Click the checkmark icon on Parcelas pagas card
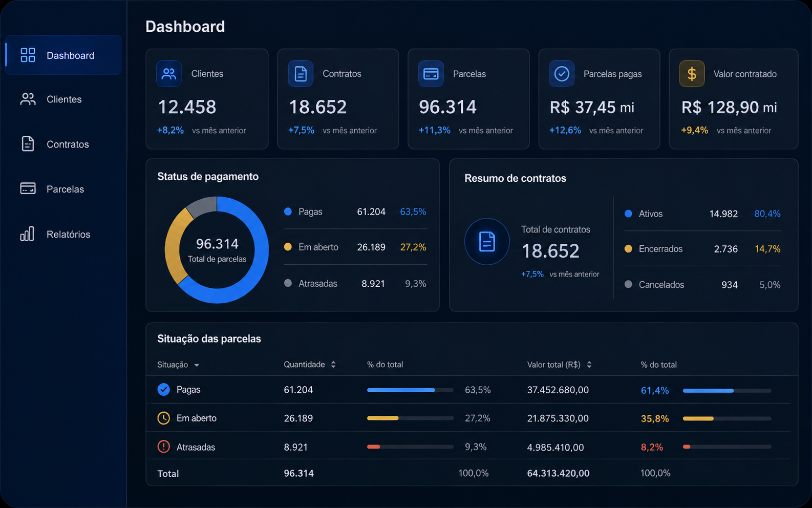 pos(562,74)
